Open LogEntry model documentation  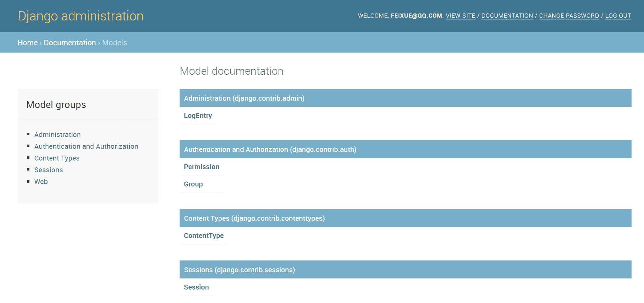(x=198, y=116)
